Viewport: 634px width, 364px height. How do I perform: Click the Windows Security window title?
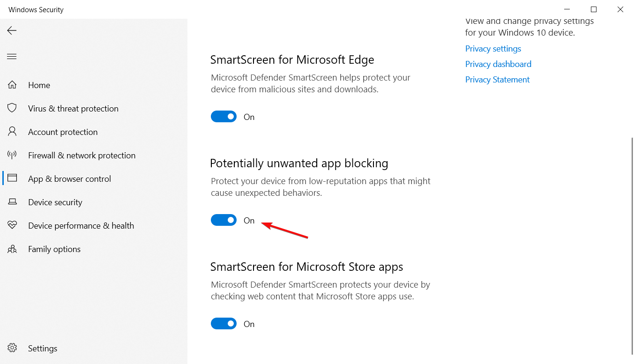[x=36, y=9]
